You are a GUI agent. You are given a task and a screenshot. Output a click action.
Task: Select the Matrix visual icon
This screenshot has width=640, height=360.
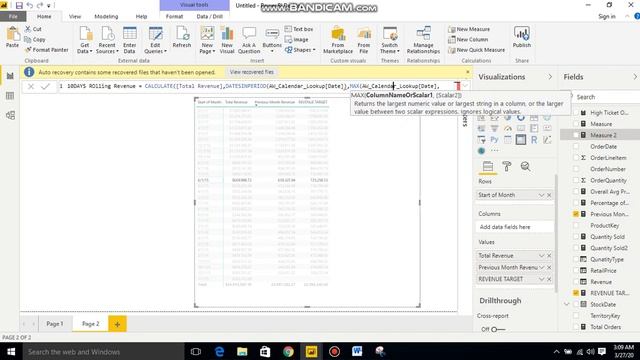521,140
